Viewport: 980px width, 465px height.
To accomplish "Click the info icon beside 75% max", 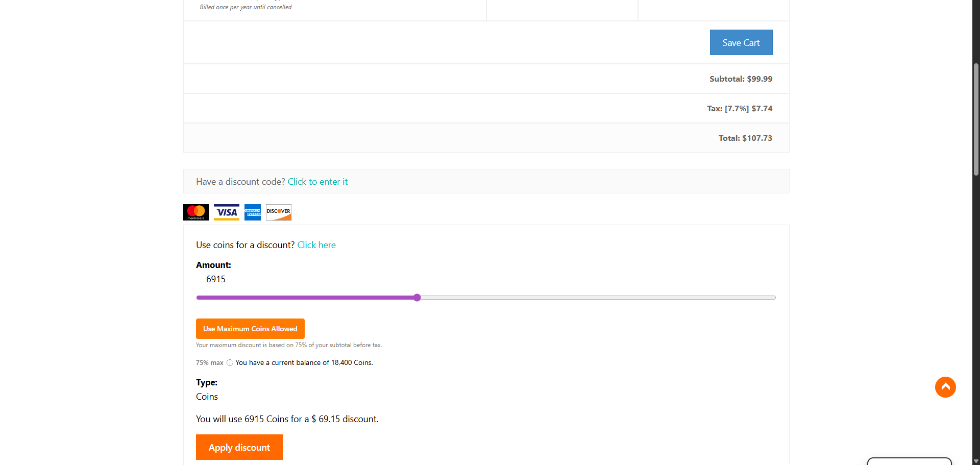I will [x=230, y=363].
